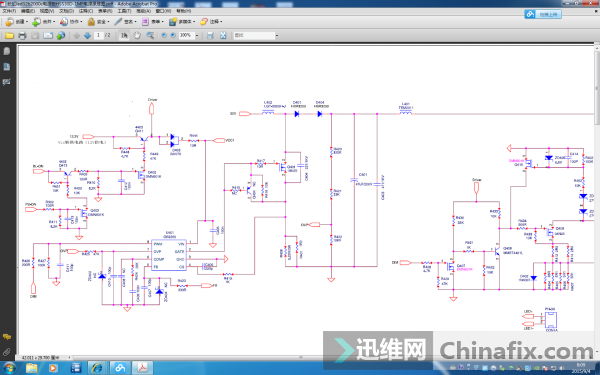The height and width of the screenshot is (375, 600).
Task: Toggle the text Select tool
Action: tap(124, 36)
